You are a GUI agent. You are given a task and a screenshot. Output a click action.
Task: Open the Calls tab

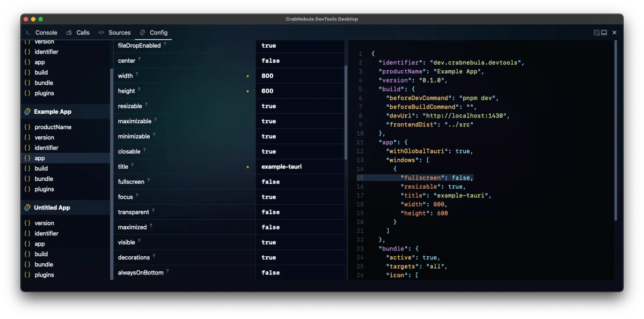(78, 33)
